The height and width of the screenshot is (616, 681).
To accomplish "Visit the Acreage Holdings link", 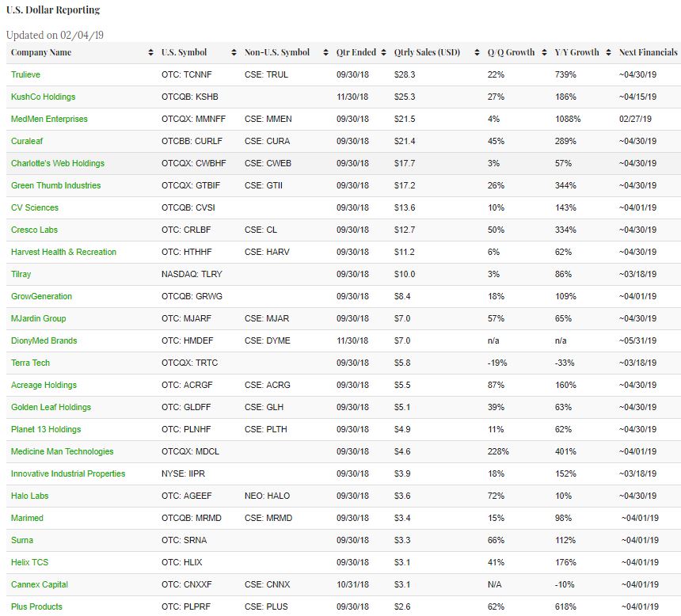I will [44, 385].
